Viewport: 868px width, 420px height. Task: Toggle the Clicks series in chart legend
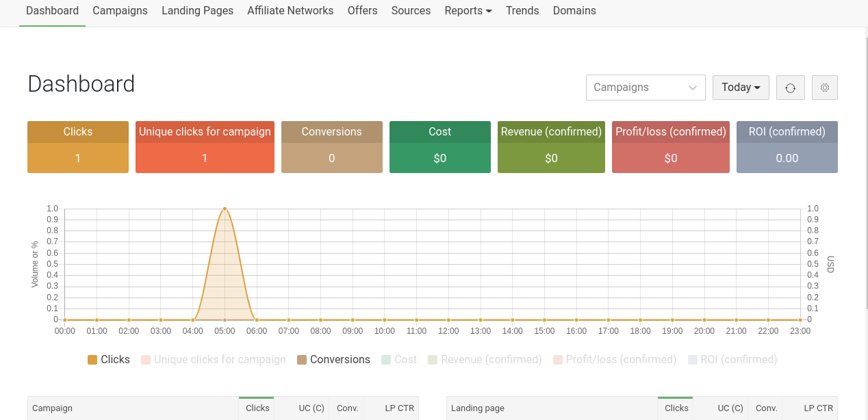click(x=108, y=360)
